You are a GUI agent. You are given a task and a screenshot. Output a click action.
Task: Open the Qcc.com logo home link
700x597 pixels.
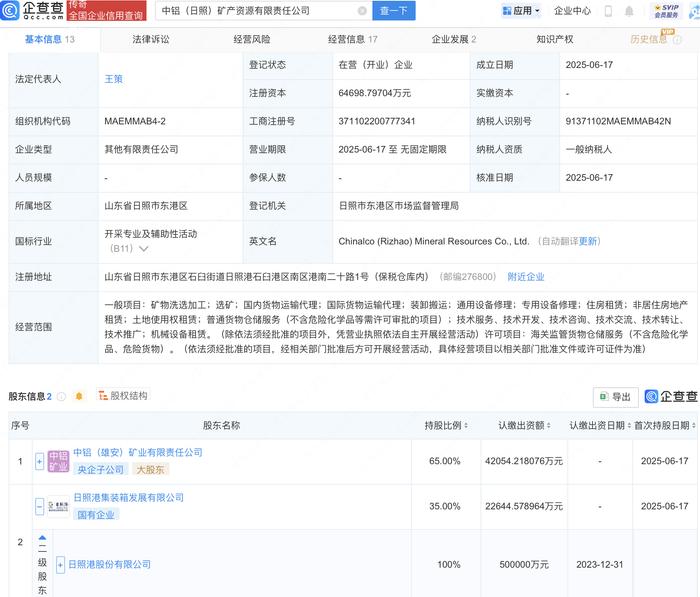tap(32, 10)
